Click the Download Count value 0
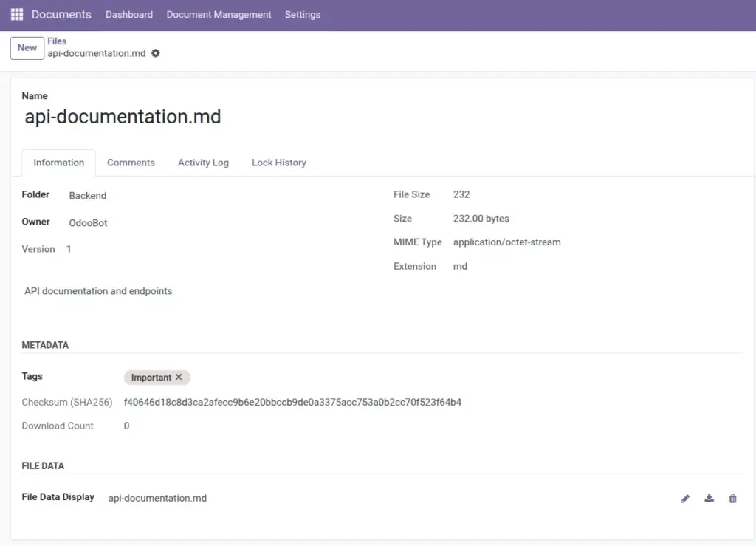This screenshot has width=756, height=546. pyautogui.click(x=126, y=426)
